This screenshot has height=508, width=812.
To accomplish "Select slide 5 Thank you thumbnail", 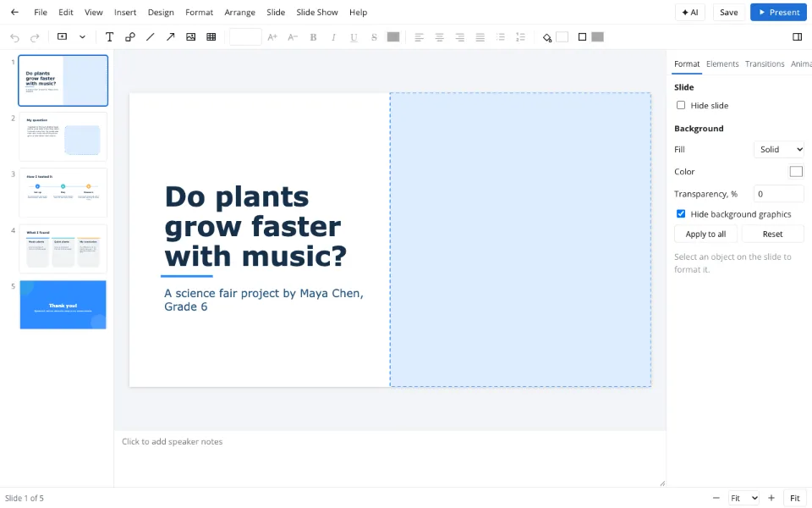I will pos(63,305).
